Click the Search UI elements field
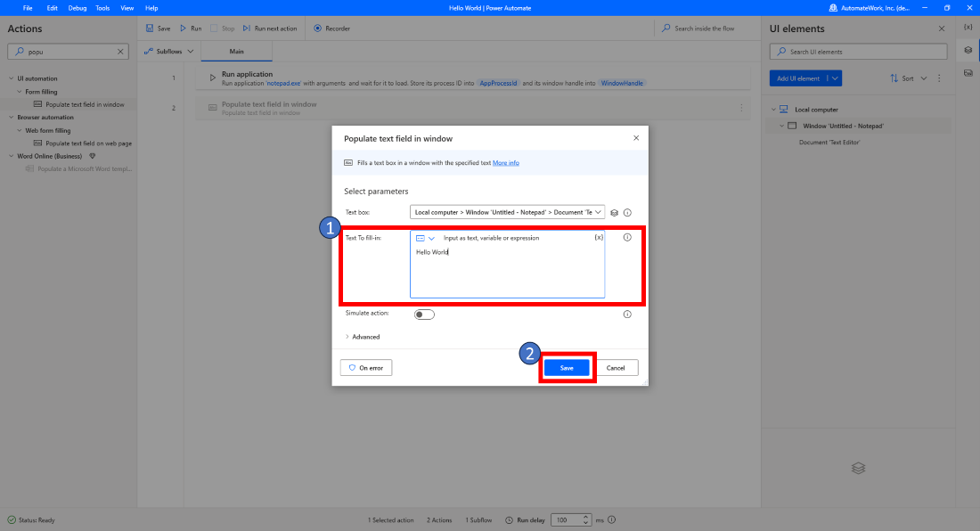 [x=858, y=52]
